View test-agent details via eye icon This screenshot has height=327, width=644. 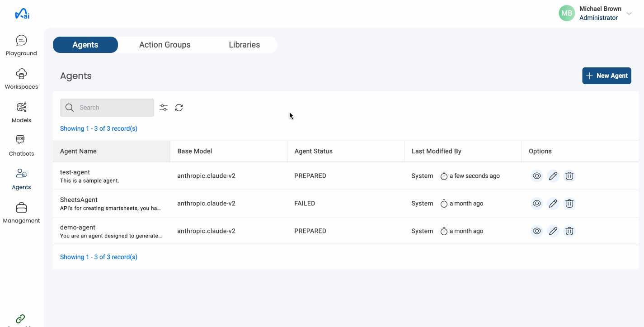[536, 176]
